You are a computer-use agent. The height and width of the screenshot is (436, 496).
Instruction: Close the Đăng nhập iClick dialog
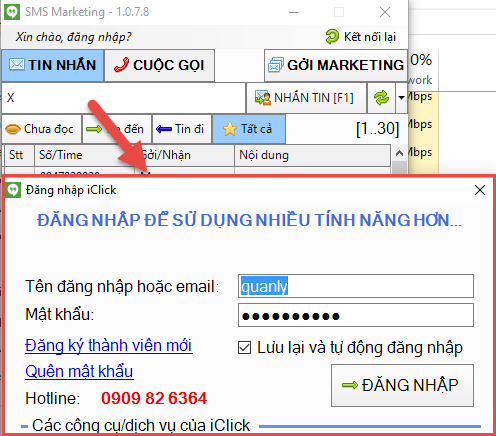pyautogui.click(x=480, y=190)
